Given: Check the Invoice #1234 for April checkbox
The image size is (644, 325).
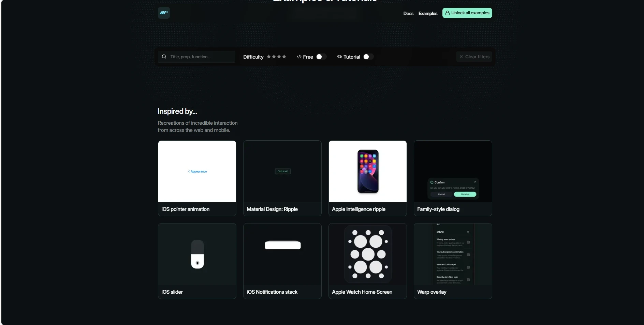Looking at the screenshot, I should coord(468,267).
